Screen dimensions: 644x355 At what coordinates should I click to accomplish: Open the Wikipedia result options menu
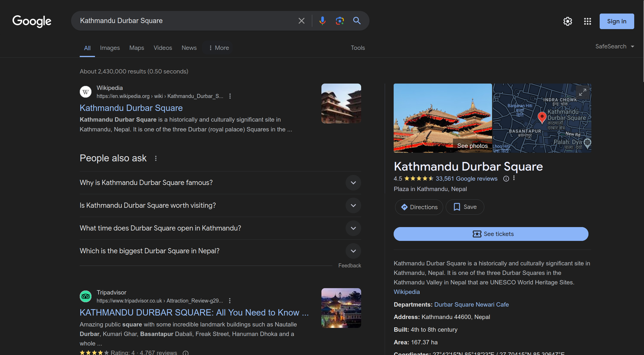click(230, 96)
